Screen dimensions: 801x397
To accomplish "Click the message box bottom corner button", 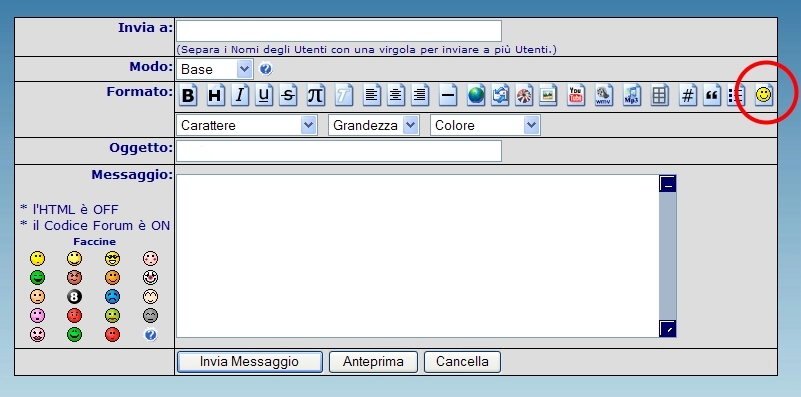I will click(x=668, y=329).
